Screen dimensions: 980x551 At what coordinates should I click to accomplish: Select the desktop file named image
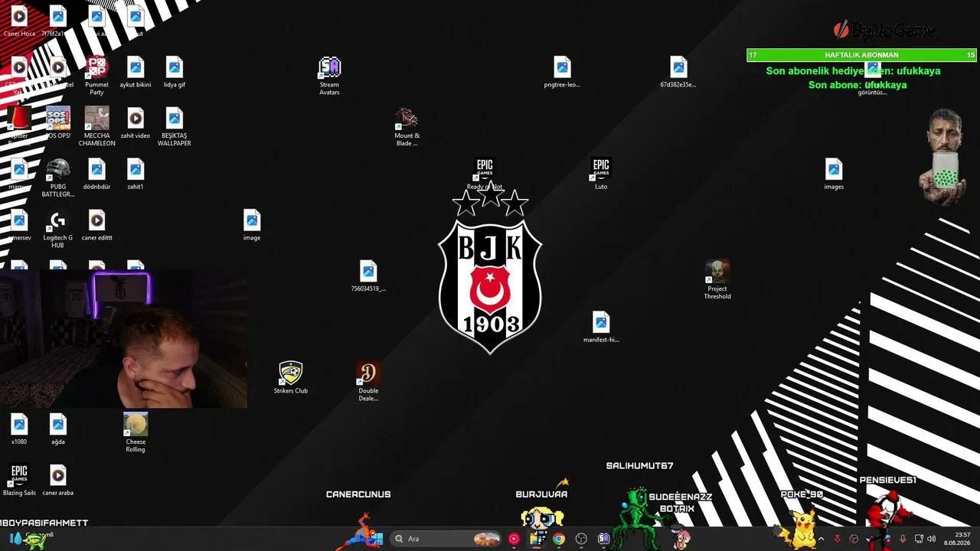click(x=252, y=225)
